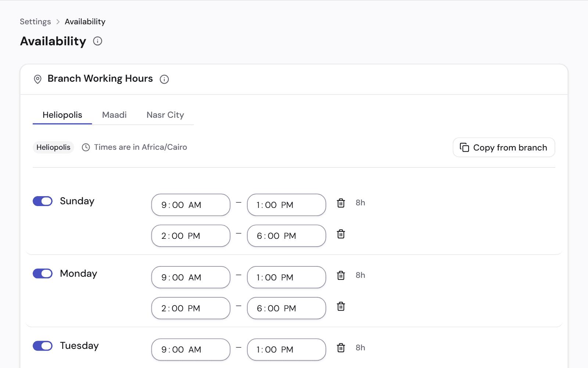Turn off the Monday availability switch
The height and width of the screenshot is (368, 588).
[43, 273]
